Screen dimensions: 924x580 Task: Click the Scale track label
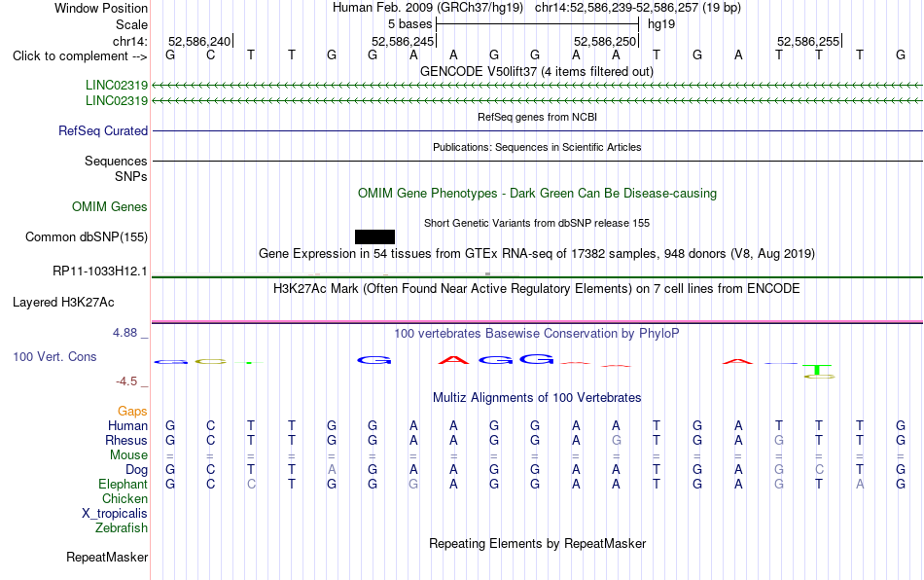131,24
